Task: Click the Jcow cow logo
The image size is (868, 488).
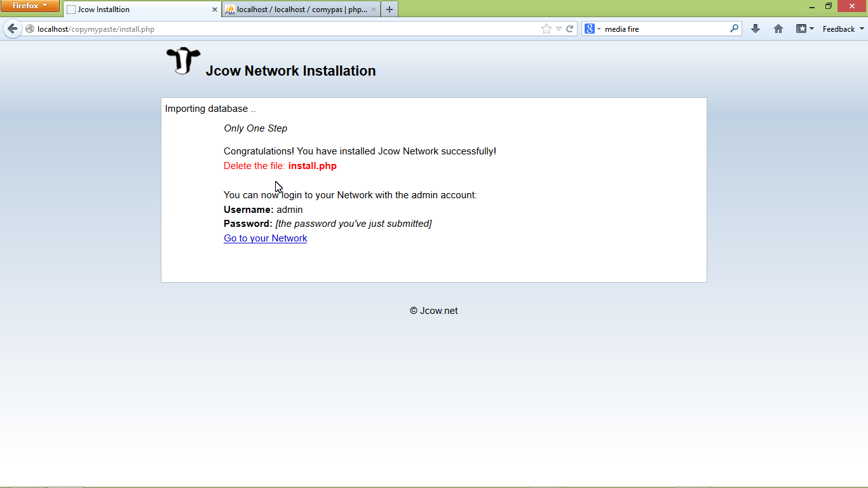Action: [183, 61]
